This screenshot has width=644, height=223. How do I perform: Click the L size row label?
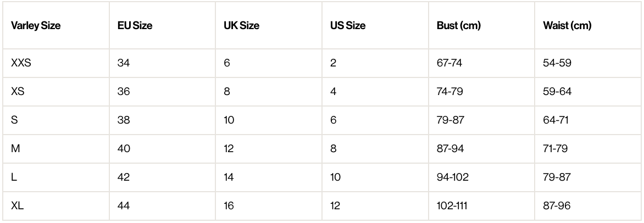(x=14, y=177)
